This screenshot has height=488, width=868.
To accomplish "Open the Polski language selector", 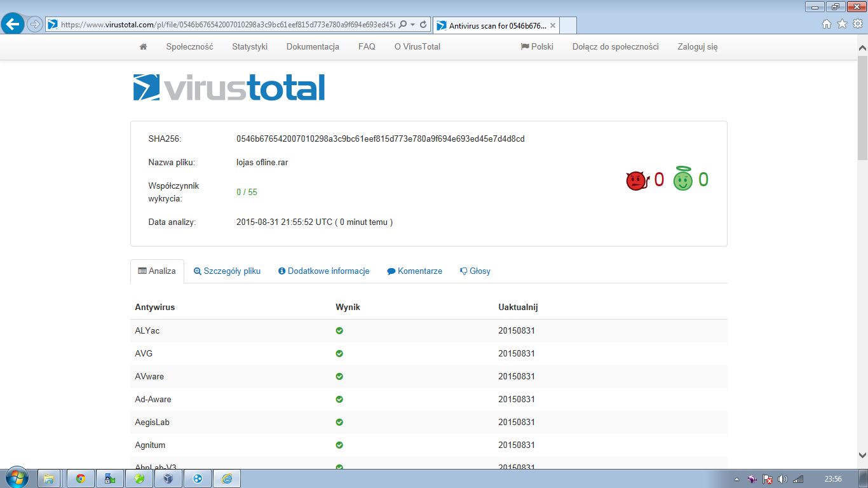I will point(537,46).
